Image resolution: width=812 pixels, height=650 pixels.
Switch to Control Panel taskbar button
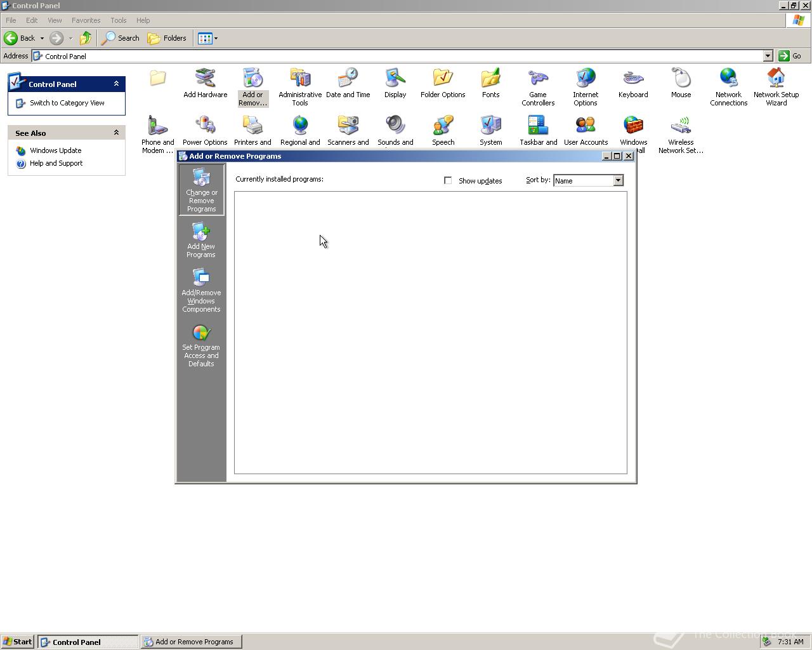88,642
